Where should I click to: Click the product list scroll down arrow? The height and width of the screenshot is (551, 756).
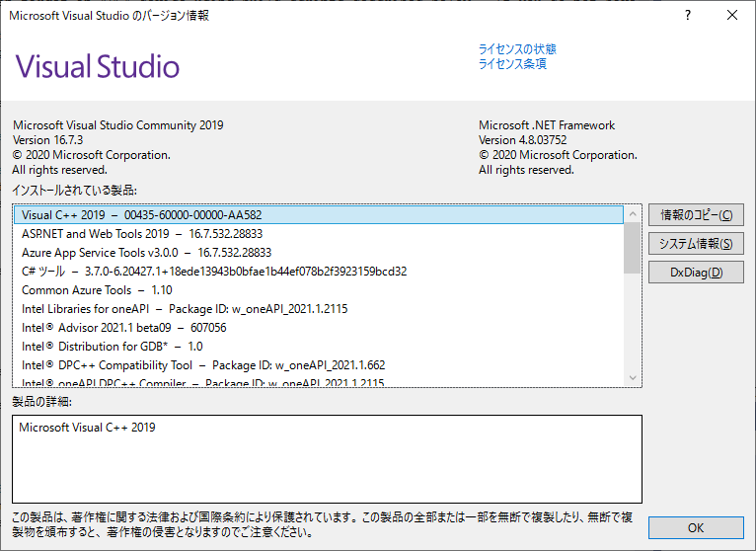click(633, 378)
